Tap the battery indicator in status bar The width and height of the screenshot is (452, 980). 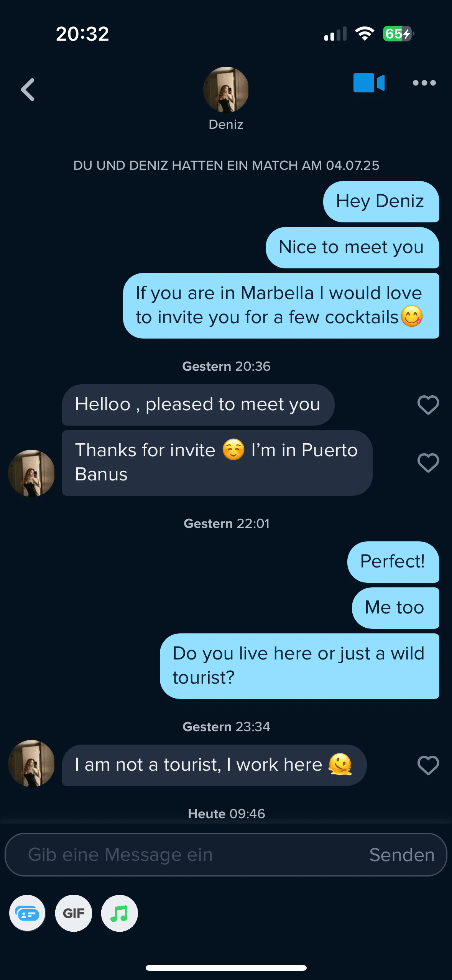click(398, 34)
